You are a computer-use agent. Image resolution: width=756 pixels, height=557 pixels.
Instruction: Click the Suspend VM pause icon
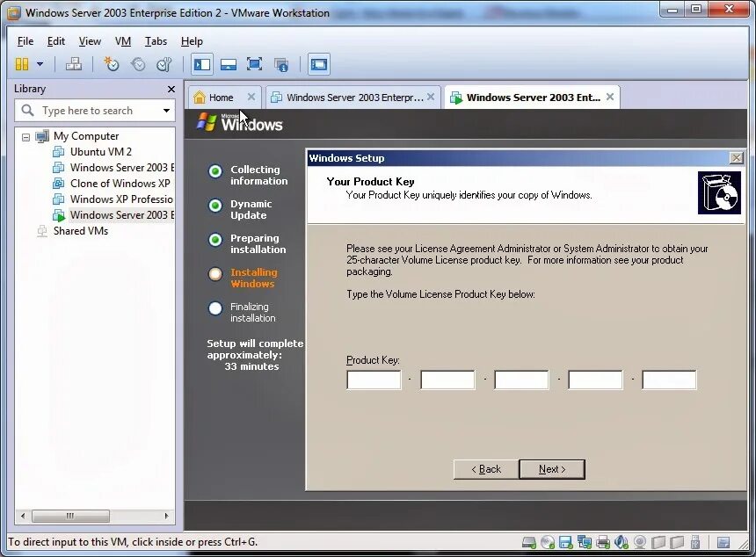pos(22,64)
